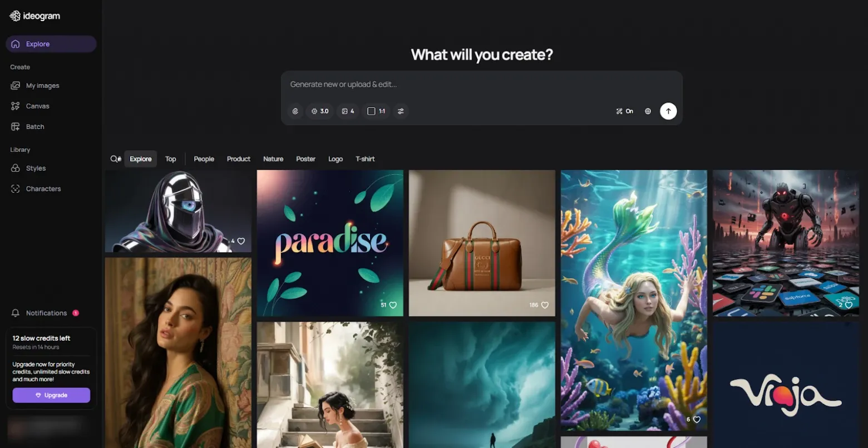The image size is (868, 448).
Task: Open the advanced settings sliders in prompt bar
Action: 401,111
